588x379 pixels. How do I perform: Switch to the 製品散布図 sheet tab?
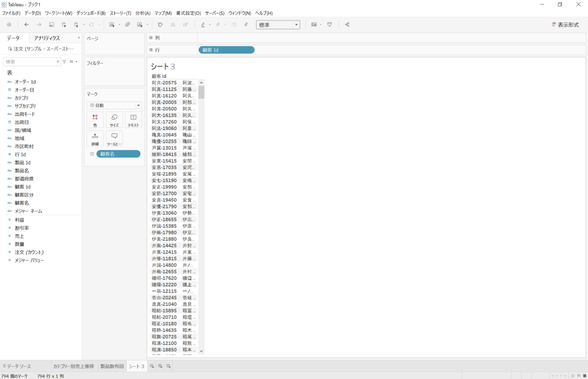111,366
